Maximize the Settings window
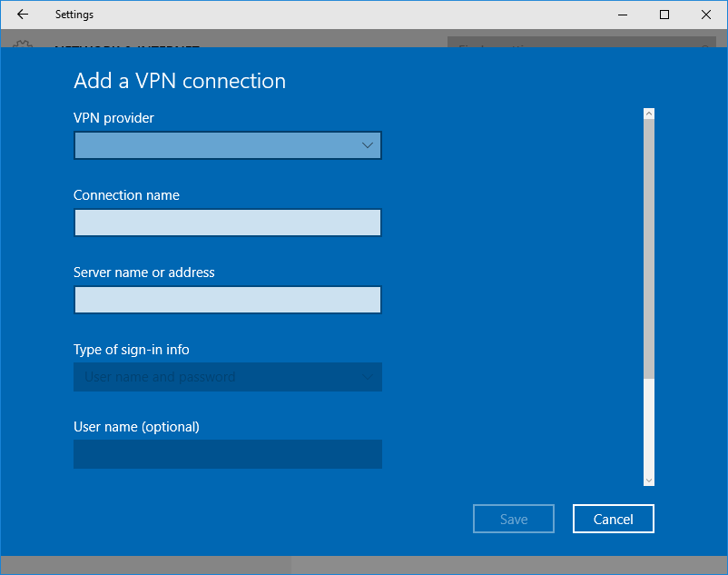 click(x=664, y=15)
